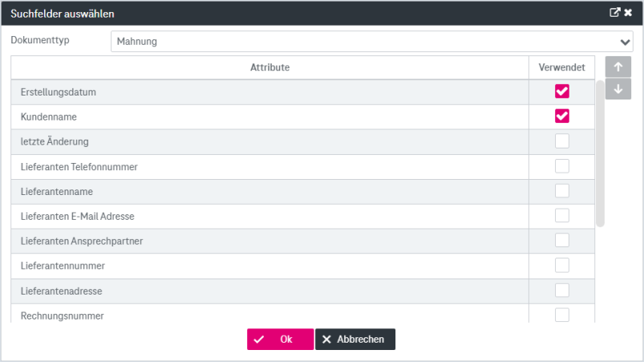The width and height of the screenshot is (644, 362).
Task: Enable Lieferanten E-Mail Adresse checkbox
Action: pos(562,216)
